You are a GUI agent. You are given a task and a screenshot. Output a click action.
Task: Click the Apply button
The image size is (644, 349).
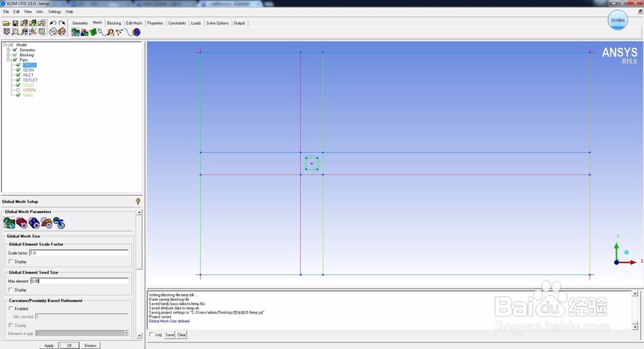49,345
